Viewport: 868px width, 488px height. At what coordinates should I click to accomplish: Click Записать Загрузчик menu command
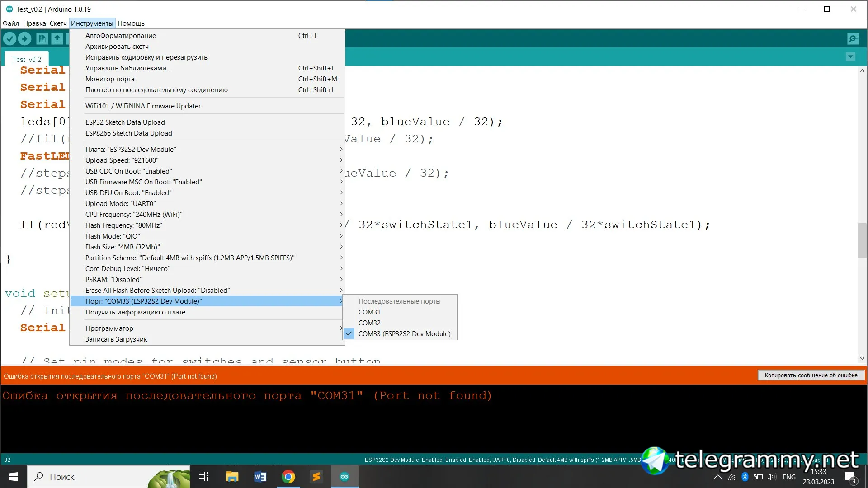[116, 339]
